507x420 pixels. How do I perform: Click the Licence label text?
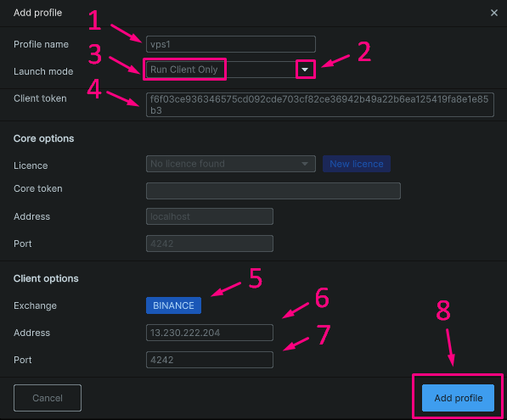(x=31, y=165)
